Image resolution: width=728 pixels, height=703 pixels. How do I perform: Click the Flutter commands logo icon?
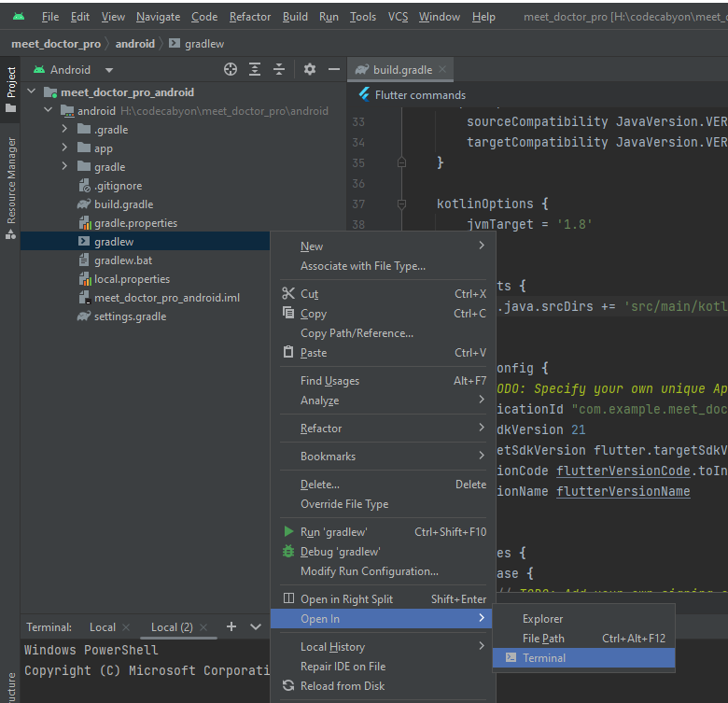364,94
